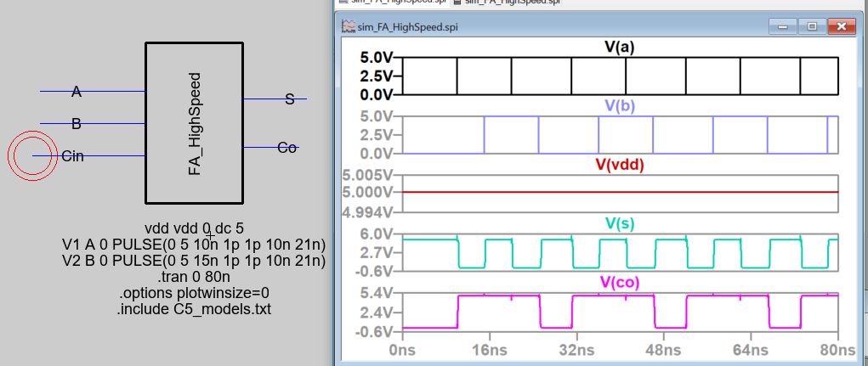This screenshot has width=868, height=366.
Task: Click the waveform window icon in title bar
Action: (x=349, y=26)
